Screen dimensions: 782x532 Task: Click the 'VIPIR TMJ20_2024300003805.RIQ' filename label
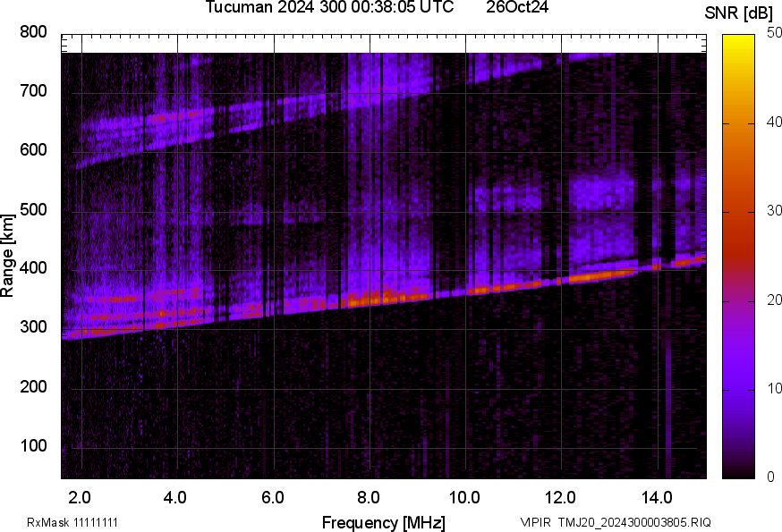click(616, 522)
